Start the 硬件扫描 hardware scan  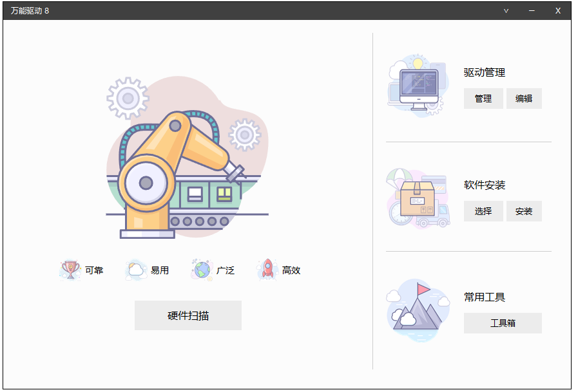click(x=188, y=315)
